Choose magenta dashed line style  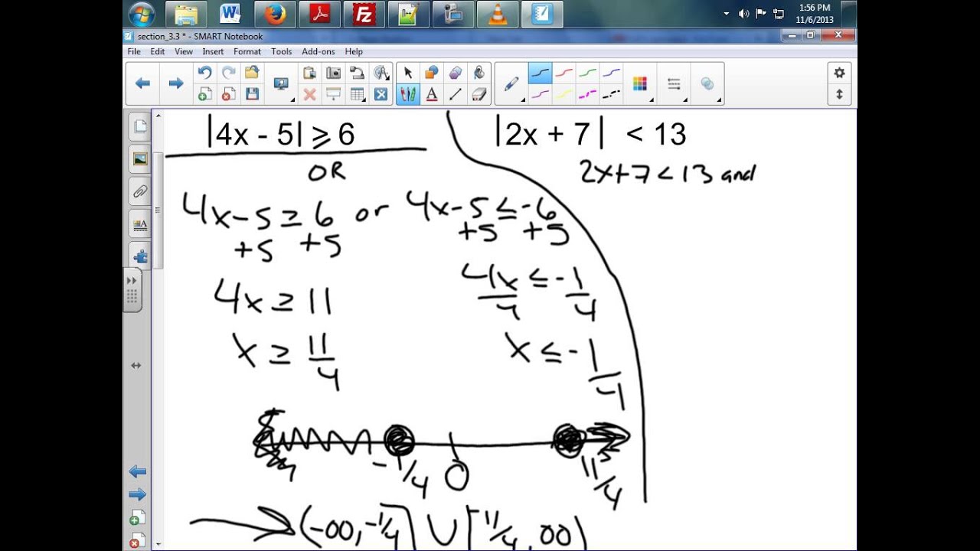click(587, 94)
